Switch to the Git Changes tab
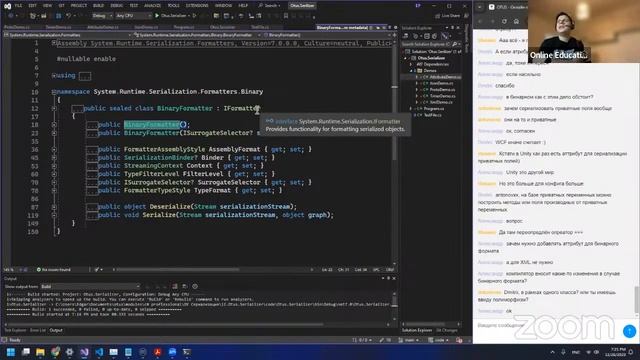Screen dimensions: 640x360 [x=447, y=330]
